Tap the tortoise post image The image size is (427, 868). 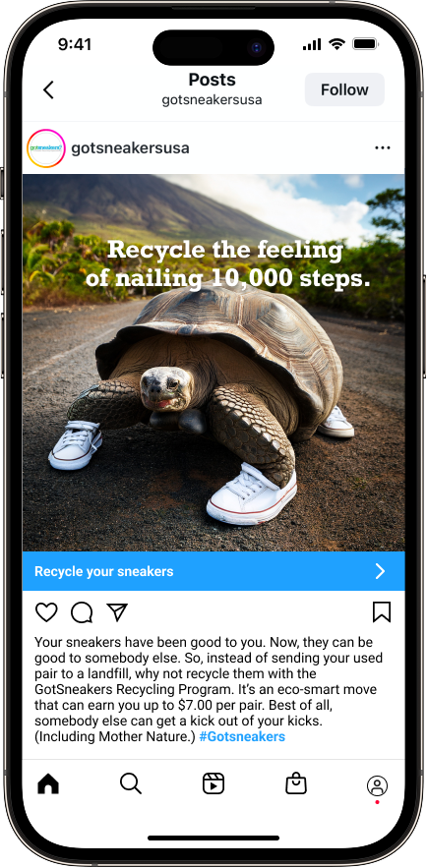coord(213,363)
